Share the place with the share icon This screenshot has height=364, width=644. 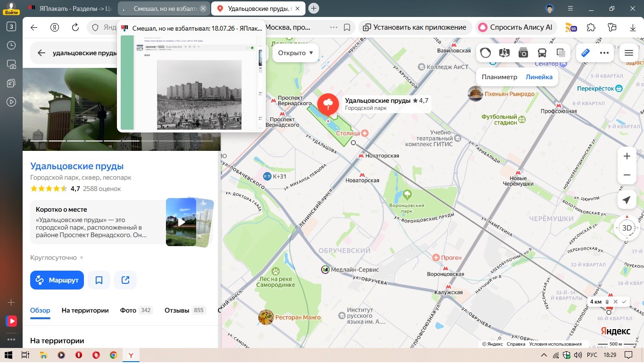[x=125, y=280]
